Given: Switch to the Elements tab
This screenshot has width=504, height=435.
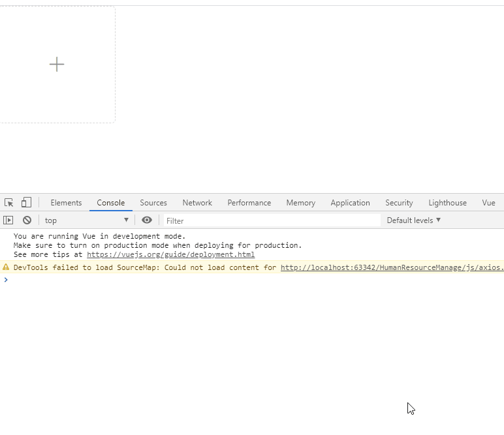Looking at the screenshot, I should (66, 203).
